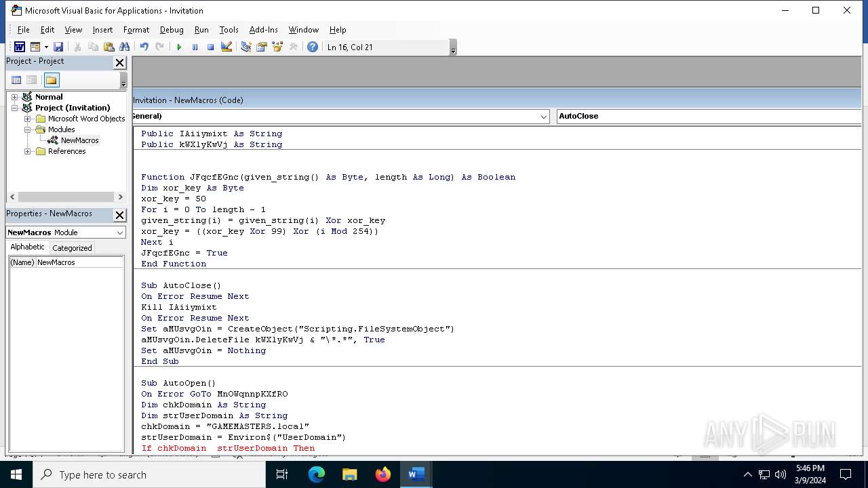Launch Firefox from taskbar

click(x=382, y=474)
